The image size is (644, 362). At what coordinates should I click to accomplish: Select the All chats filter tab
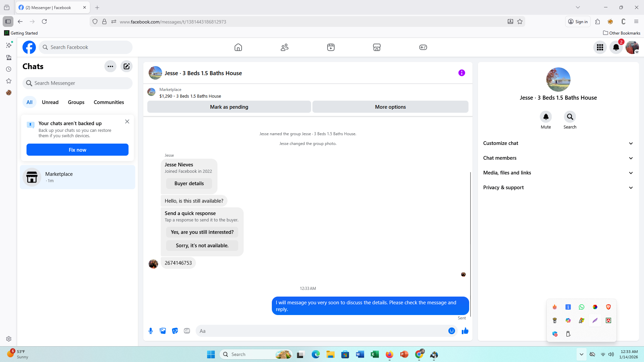[x=30, y=102]
